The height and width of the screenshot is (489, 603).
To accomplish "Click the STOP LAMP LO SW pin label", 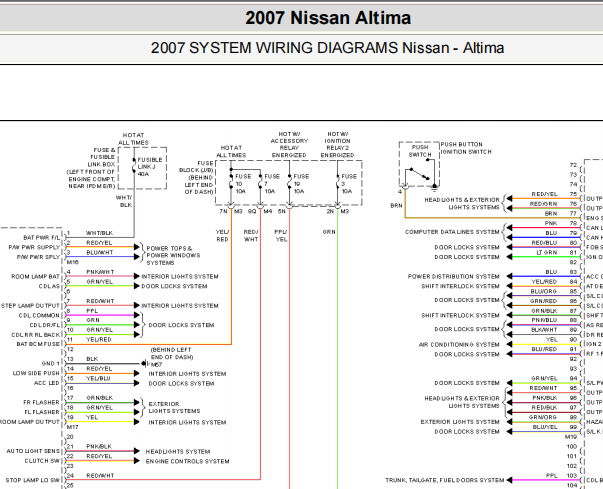I will (33, 480).
